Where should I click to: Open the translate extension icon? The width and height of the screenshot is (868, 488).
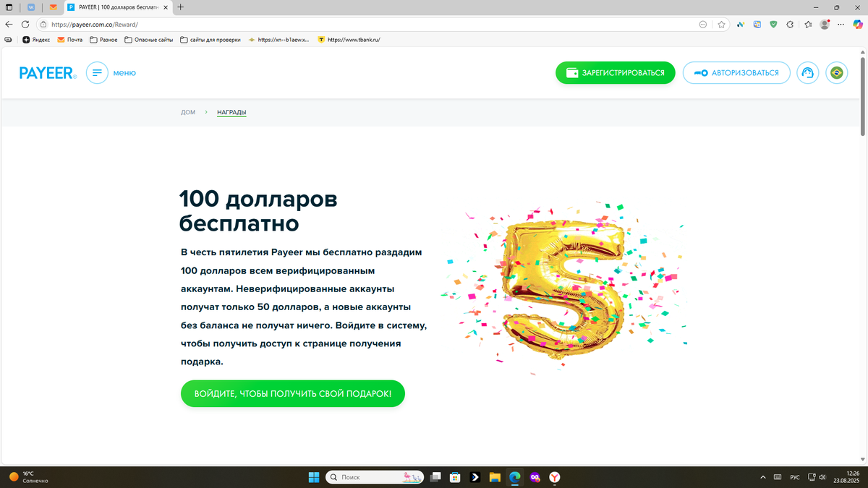point(757,24)
